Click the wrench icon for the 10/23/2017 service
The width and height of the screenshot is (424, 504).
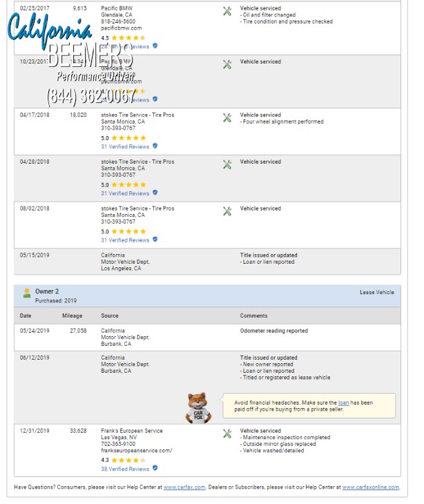(x=227, y=64)
